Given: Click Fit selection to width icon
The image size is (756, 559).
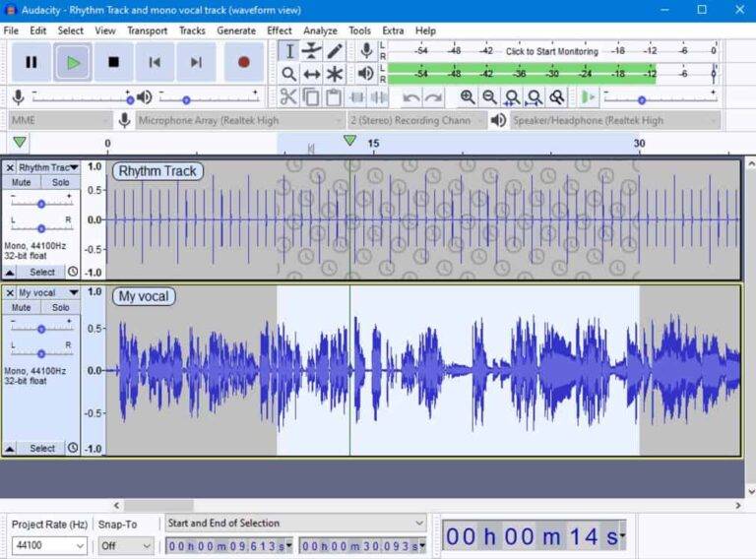Looking at the screenshot, I should [512, 97].
